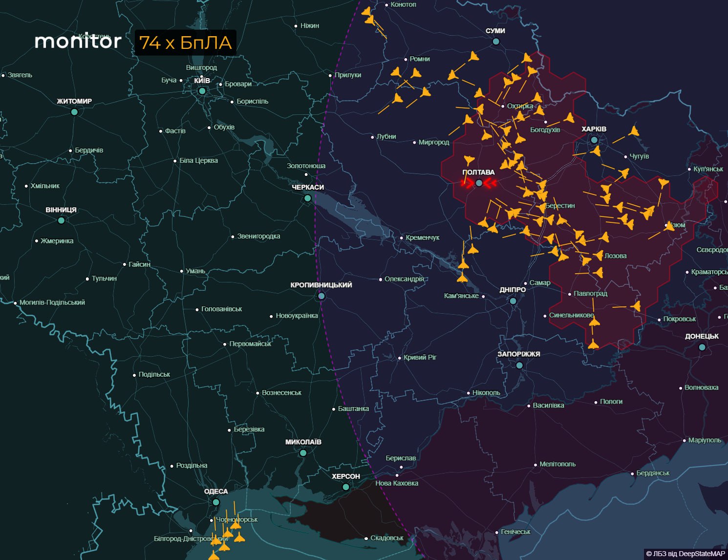Select the drone icon right of Богодухів label
This screenshot has height=560, width=728.
point(569,118)
